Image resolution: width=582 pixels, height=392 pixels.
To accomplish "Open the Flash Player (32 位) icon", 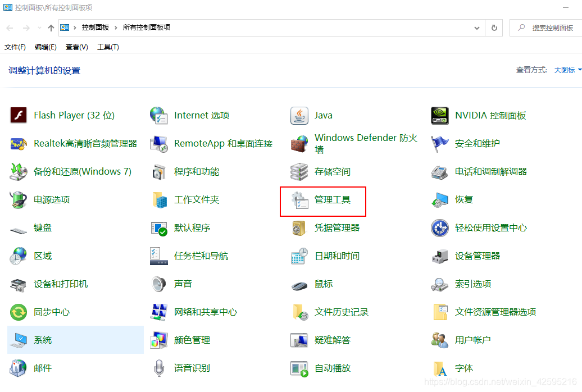I will pyautogui.click(x=19, y=116).
